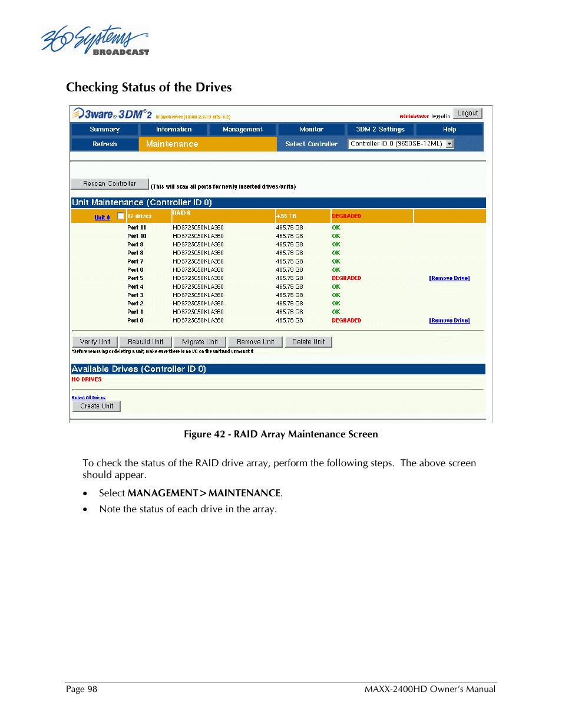Open the 3DM 2 Settings tab
This screenshot has width=562, height=728.
tap(381, 129)
